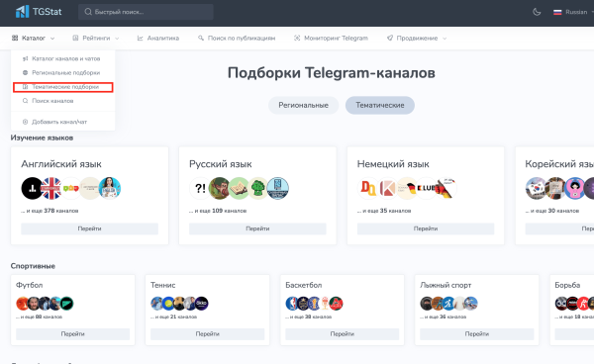Click the ?! avatar in Русский язык
The height and width of the screenshot is (364, 594).
[x=200, y=188]
